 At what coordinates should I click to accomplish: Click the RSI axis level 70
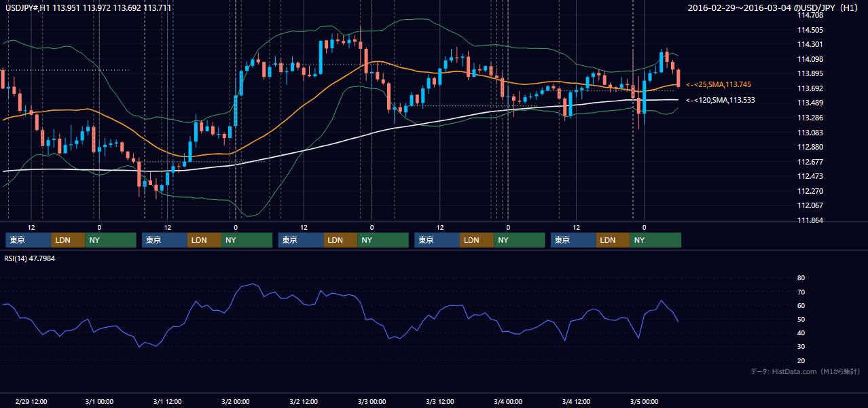click(801, 292)
